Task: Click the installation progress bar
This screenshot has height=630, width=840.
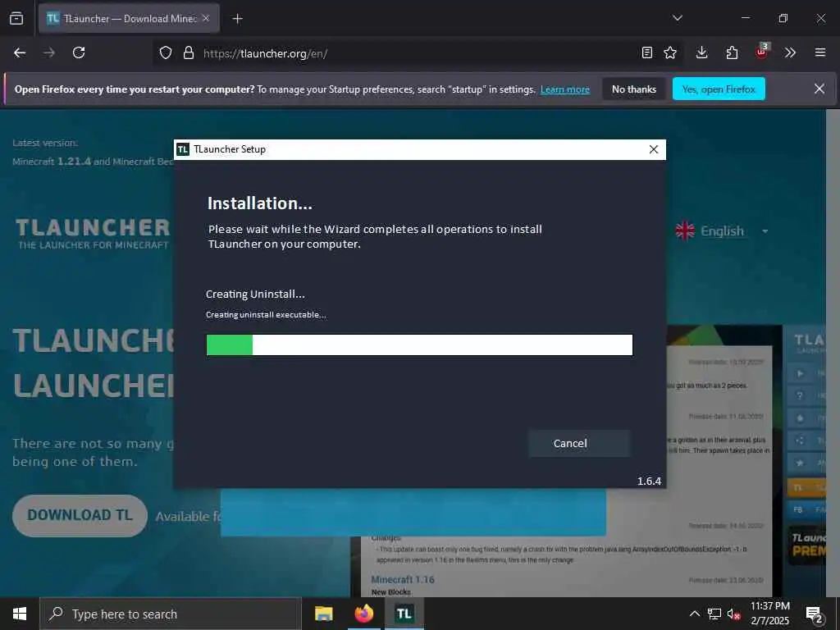Action: point(419,345)
